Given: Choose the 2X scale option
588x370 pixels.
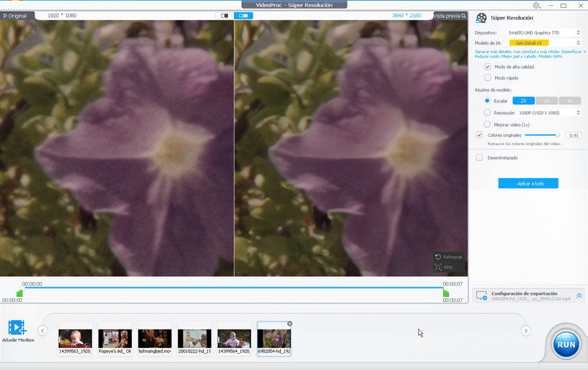Looking at the screenshot, I should click(x=523, y=100).
